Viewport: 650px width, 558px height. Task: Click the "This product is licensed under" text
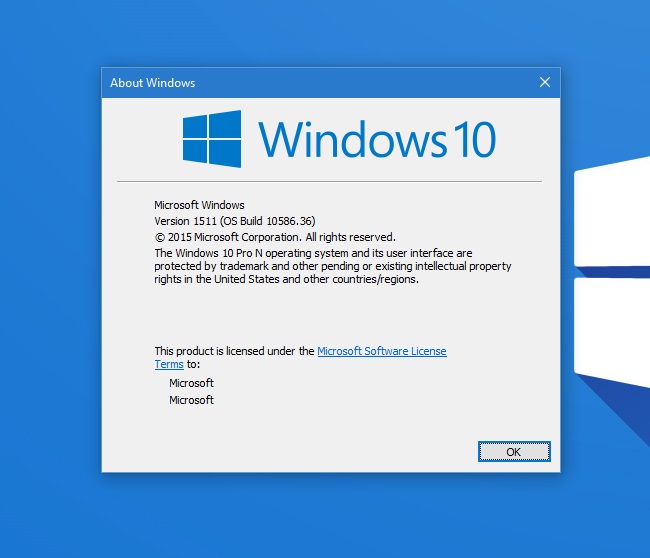233,351
